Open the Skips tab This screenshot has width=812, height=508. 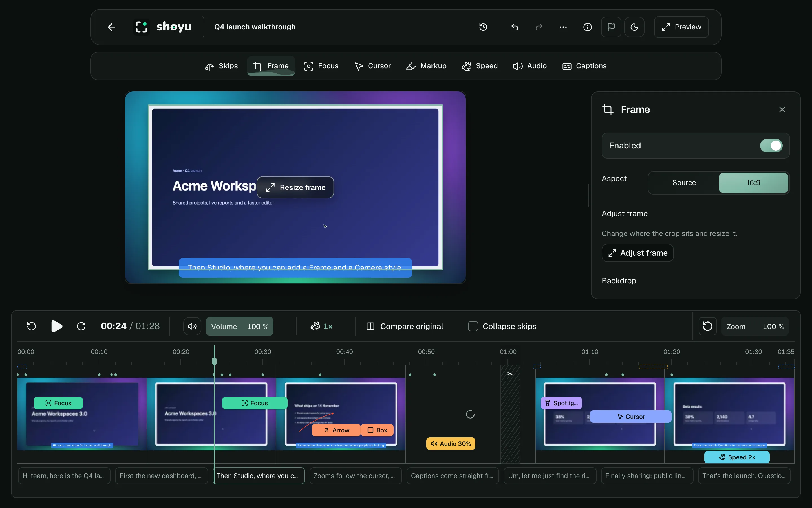[221, 66]
